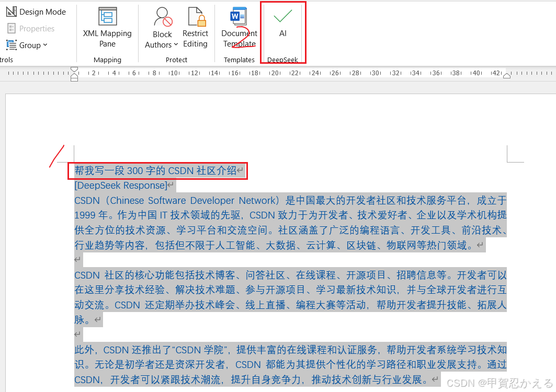Click the first line indent marker on ruler
The image size is (556, 392).
point(74,70)
